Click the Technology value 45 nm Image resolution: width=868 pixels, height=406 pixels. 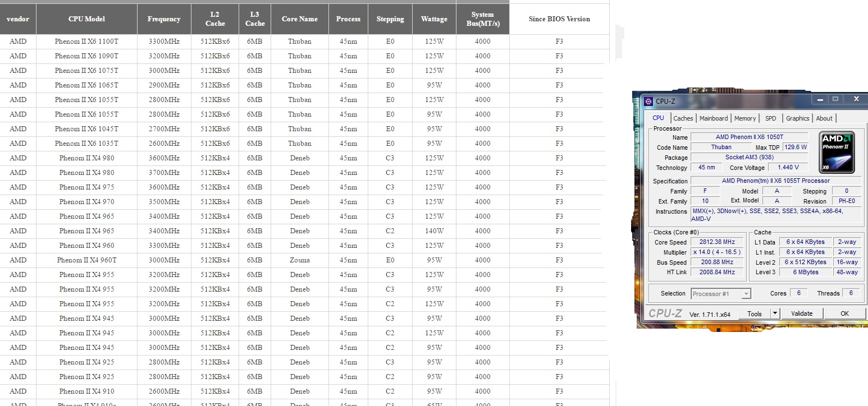(706, 167)
